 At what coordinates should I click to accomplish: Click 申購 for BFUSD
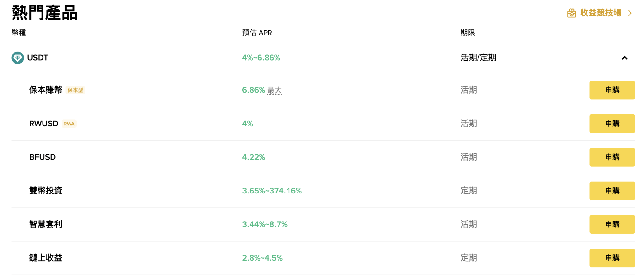coord(612,157)
